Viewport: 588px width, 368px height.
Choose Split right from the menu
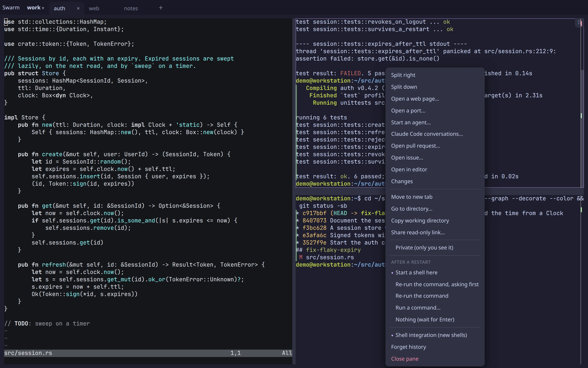[x=435, y=75]
